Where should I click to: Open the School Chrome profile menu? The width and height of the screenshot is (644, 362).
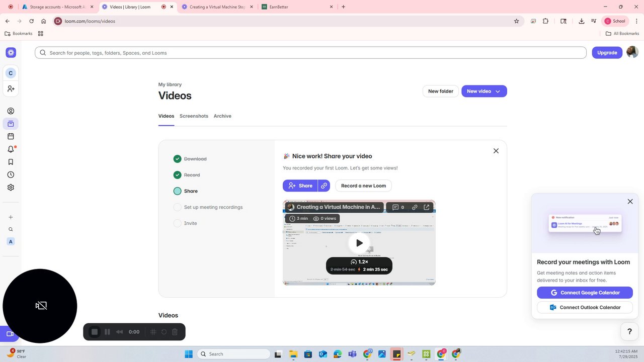click(615, 21)
